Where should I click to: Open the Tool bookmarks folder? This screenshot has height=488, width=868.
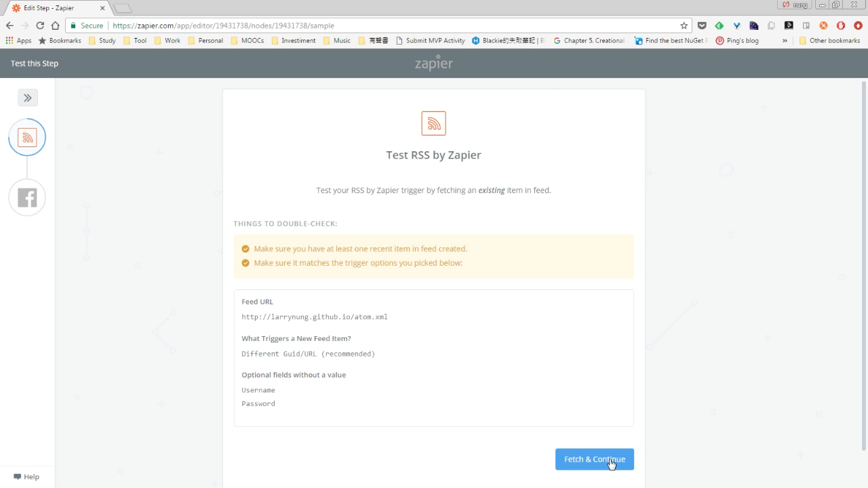pos(135,41)
